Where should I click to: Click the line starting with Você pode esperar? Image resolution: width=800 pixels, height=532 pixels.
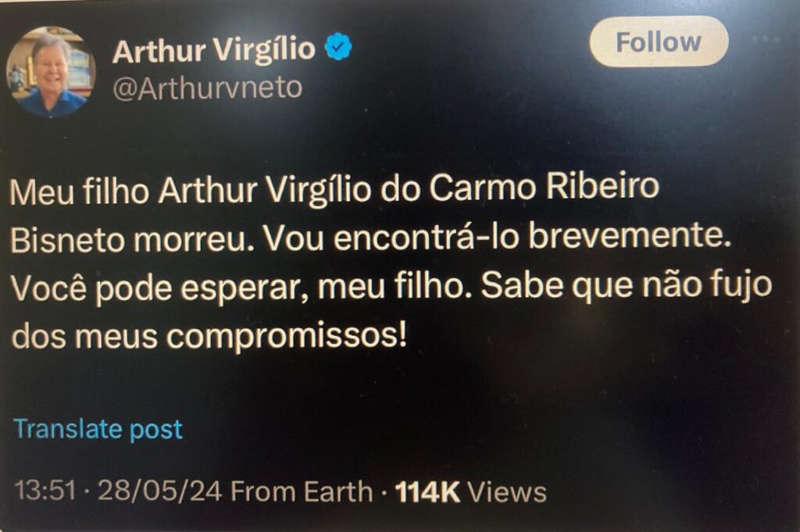coord(391,287)
